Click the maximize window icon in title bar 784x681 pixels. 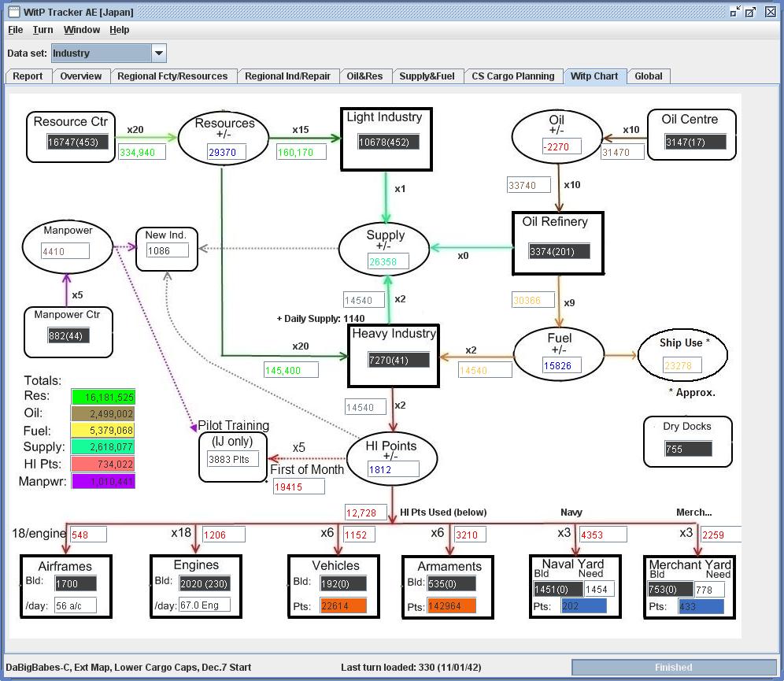tap(750, 12)
